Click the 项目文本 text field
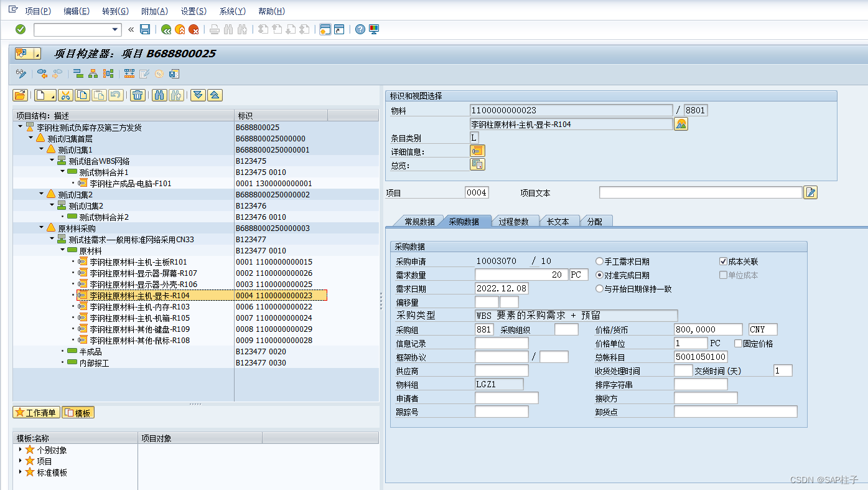The width and height of the screenshot is (868, 490). pyautogui.click(x=701, y=192)
